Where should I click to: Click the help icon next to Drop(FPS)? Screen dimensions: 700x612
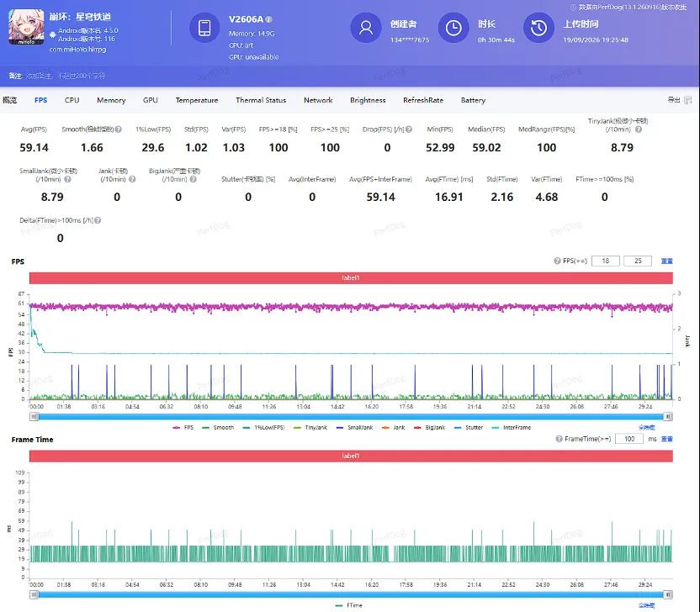[409, 129]
